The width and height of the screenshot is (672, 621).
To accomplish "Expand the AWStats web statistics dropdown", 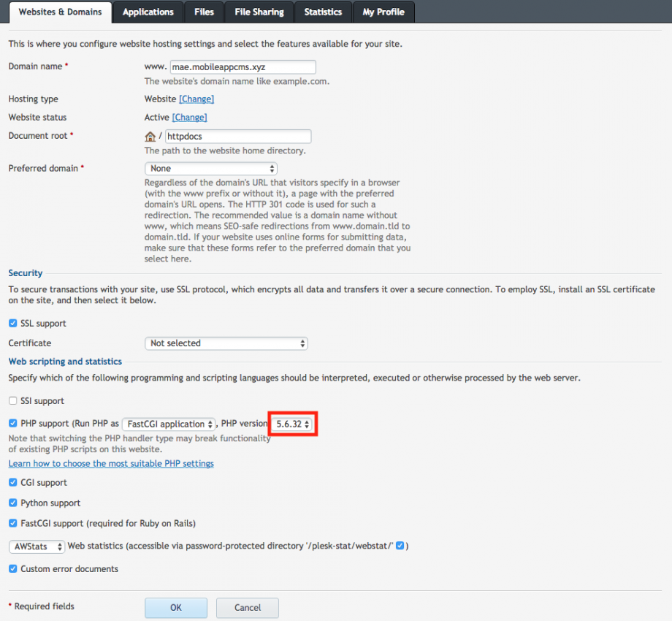I will [x=37, y=546].
